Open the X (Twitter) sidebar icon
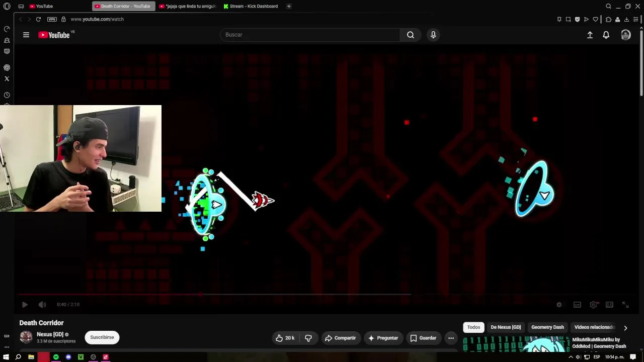The image size is (644, 362). point(7,78)
